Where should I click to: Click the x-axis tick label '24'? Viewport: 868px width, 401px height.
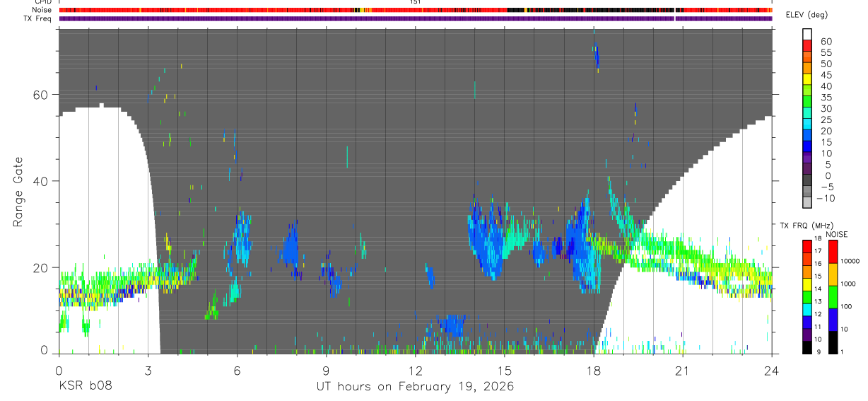click(x=772, y=370)
